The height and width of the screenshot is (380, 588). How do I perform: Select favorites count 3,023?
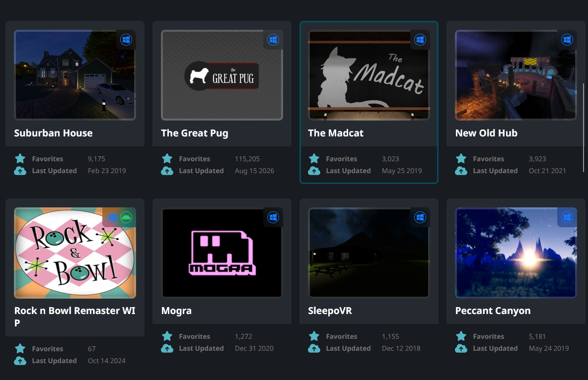click(x=390, y=159)
